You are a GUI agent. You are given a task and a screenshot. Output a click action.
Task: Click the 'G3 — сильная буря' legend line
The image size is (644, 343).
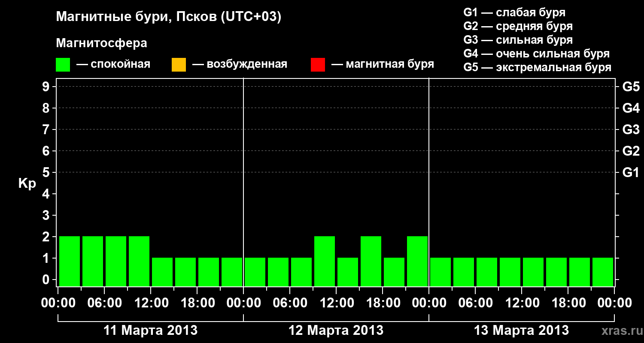point(518,40)
